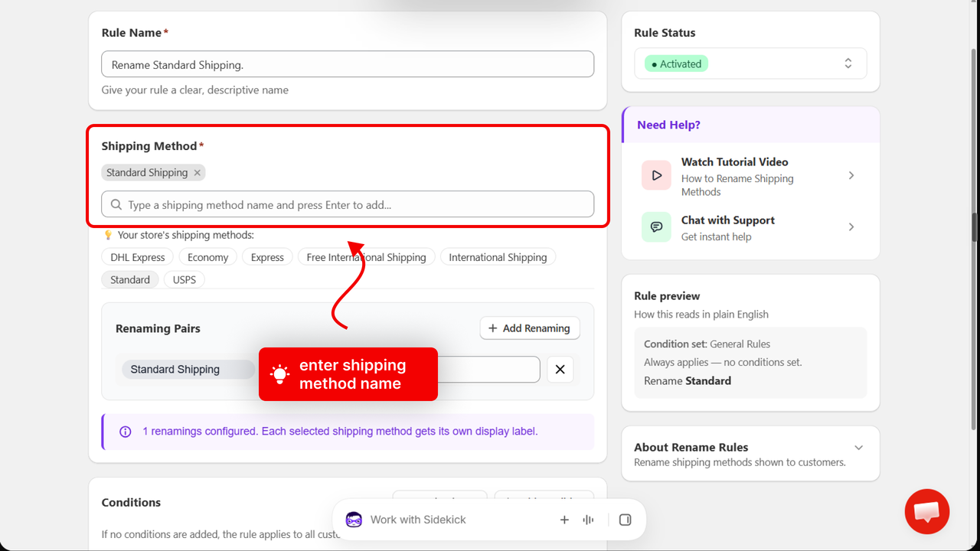Viewport: 980px width, 551px height.
Task: Focus the Rule Name input field
Action: 348,64
